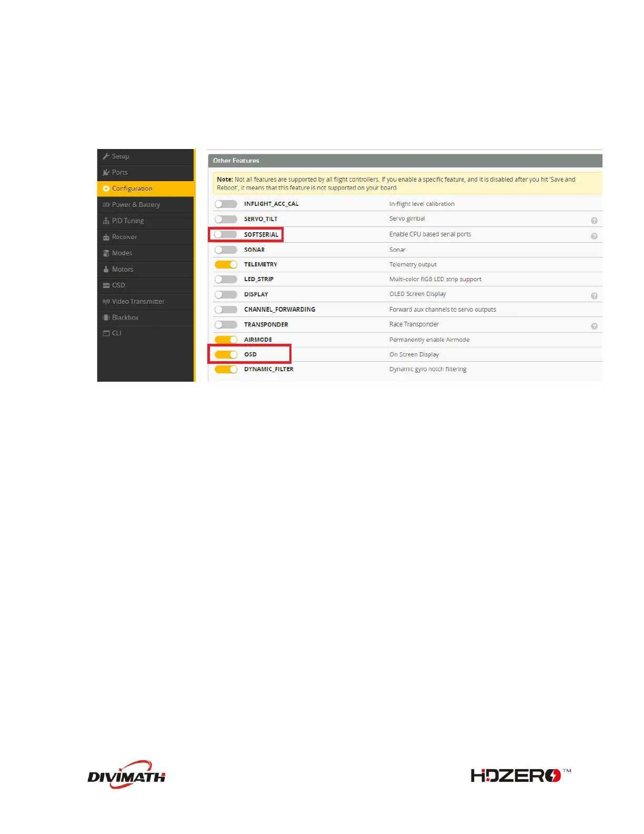
Task: Turn on the SOFTSERIAL switch
Action: pyautogui.click(x=226, y=234)
